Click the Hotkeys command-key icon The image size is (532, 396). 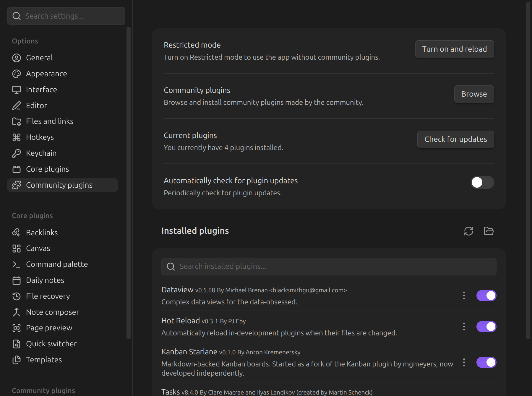click(17, 137)
